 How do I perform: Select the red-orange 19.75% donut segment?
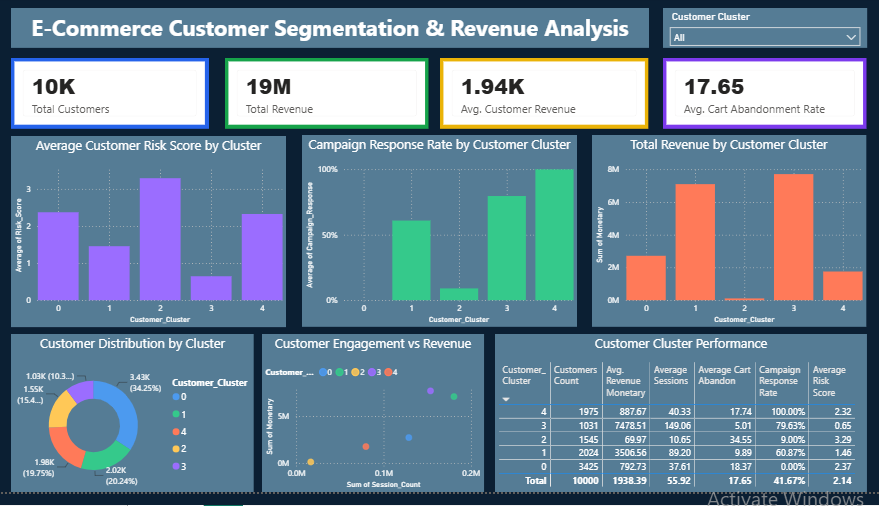pos(62,446)
